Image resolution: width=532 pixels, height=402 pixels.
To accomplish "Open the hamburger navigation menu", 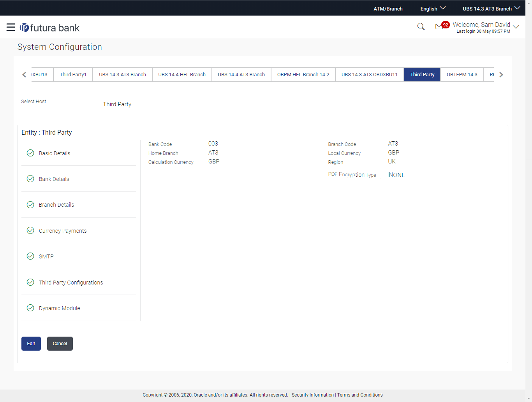I will pyautogui.click(x=11, y=27).
